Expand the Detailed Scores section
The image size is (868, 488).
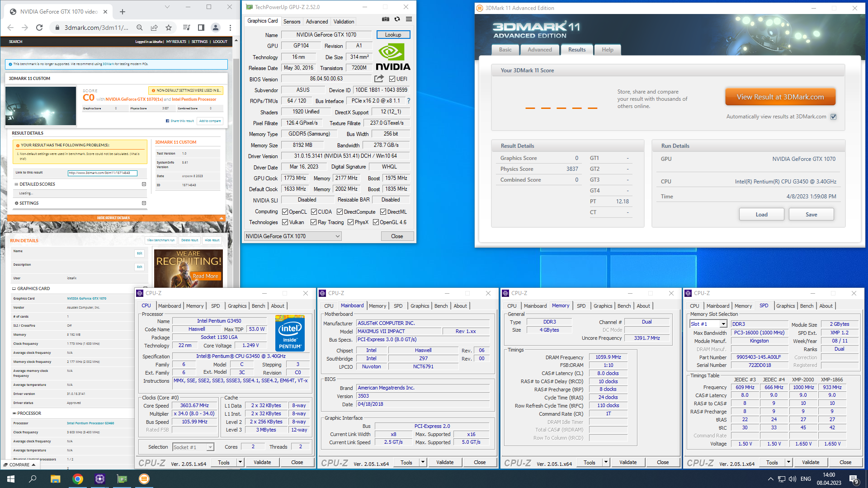tap(144, 184)
